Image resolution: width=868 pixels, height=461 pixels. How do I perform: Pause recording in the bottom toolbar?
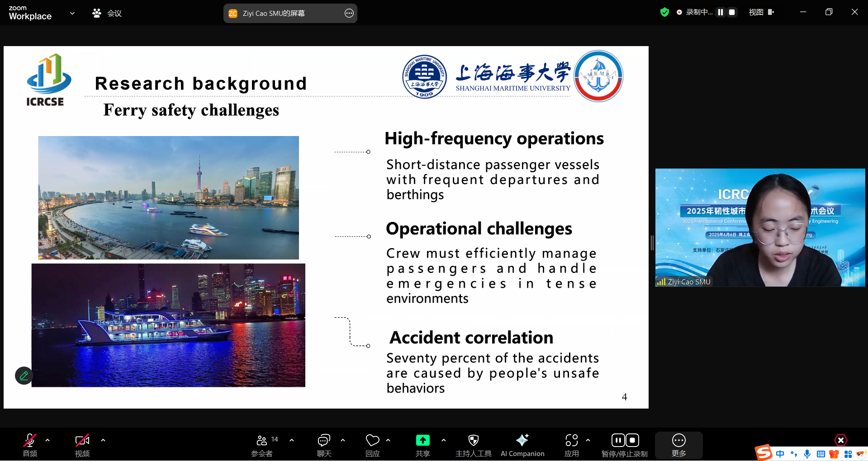(618, 440)
